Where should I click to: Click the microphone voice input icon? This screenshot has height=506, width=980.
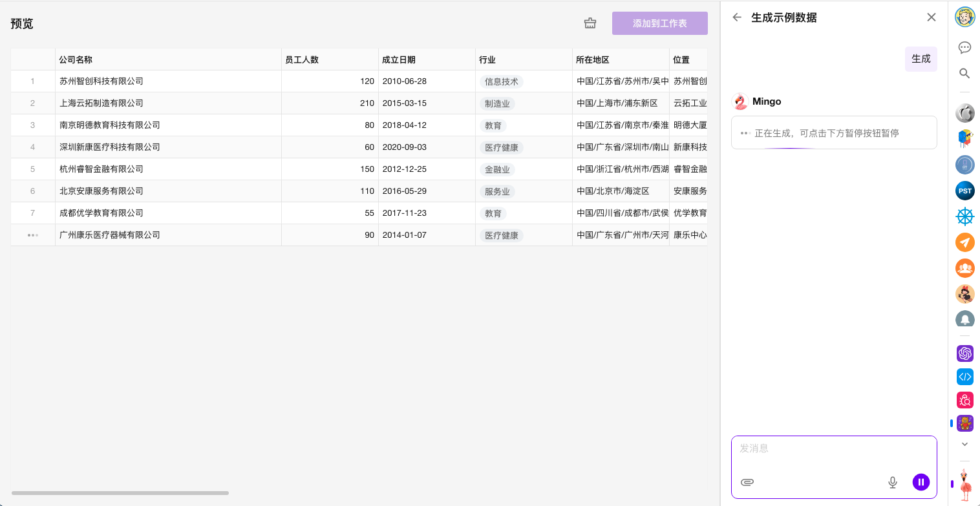893,482
